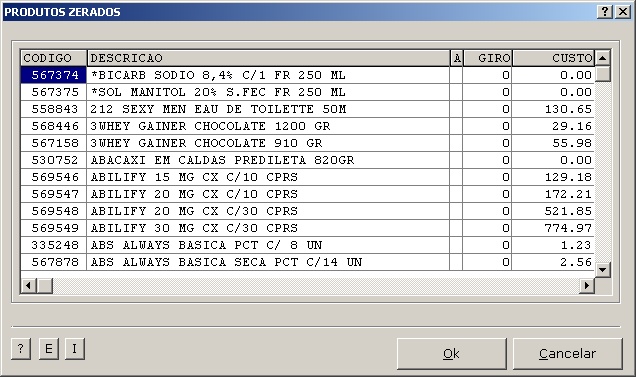Click the horizontal scrollbar thumb
This screenshot has height=377, width=636.
[x=45, y=286]
